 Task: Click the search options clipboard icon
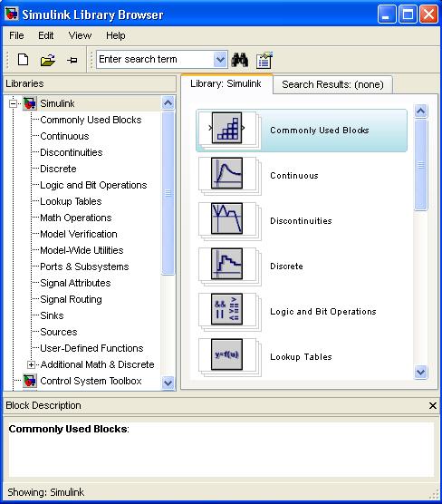(x=264, y=60)
